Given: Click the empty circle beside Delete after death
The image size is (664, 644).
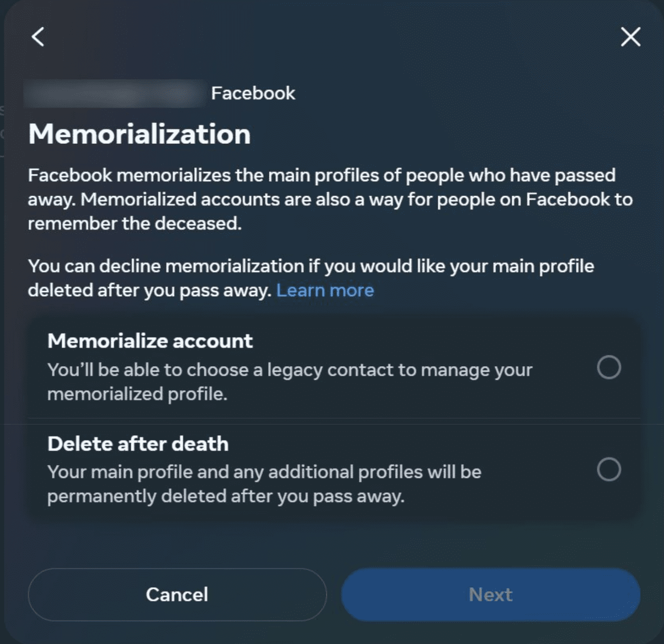Looking at the screenshot, I should click(x=609, y=469).
